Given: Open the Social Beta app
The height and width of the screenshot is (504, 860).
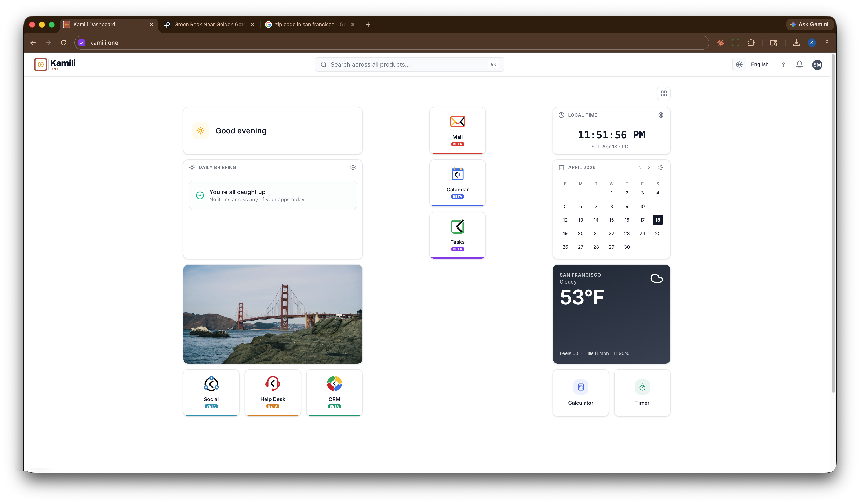Looking at the screenshot, I should click(x=211, y=393).
